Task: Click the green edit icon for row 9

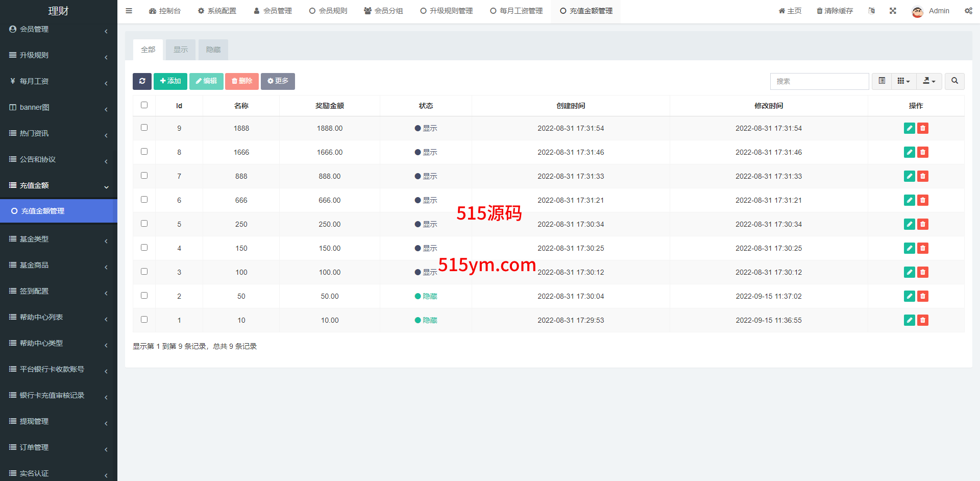Action: coord(909,128)
